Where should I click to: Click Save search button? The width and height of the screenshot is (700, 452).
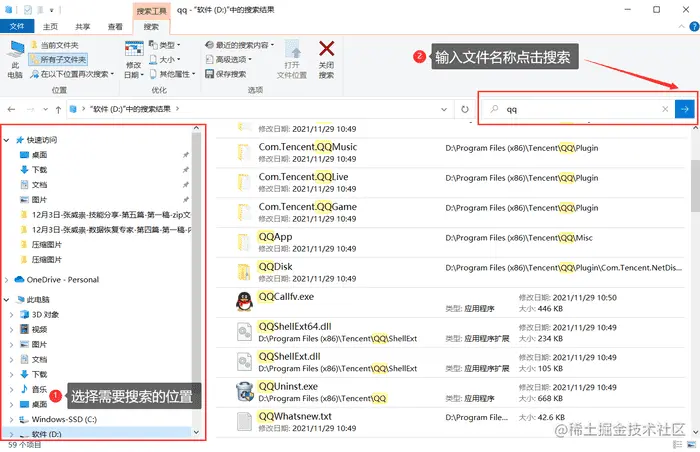[226, 74]
